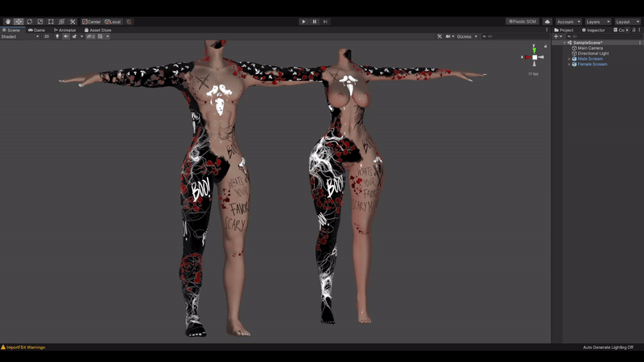
Task: Switch to the Project tab
Action: click(563, 30)
